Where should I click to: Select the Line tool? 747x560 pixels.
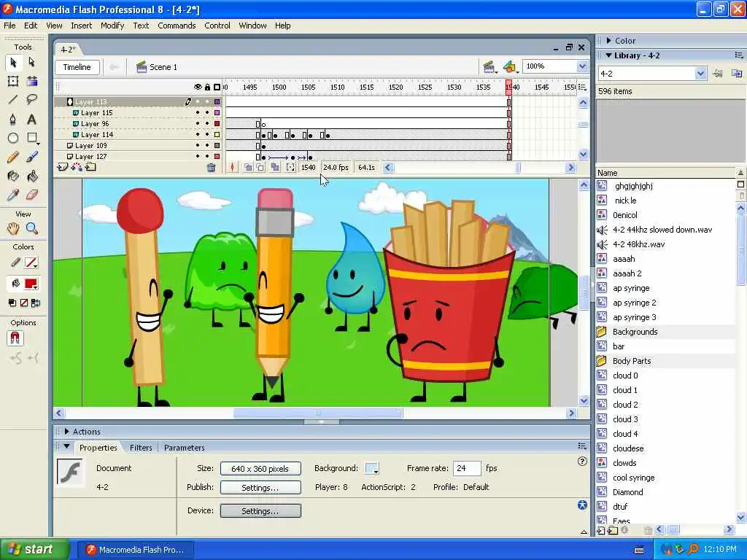pos(13,99)
